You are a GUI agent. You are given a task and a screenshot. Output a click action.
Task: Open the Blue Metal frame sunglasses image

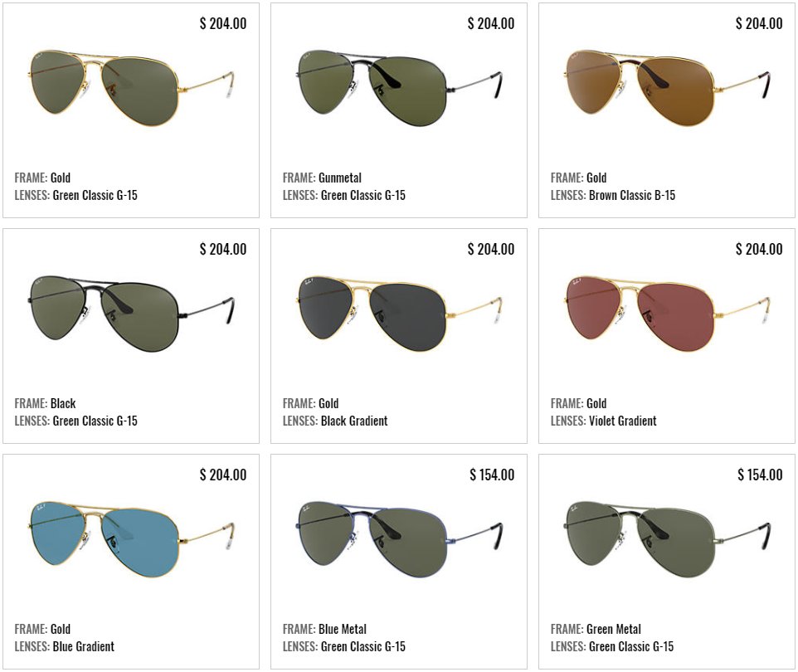[399, 539]
